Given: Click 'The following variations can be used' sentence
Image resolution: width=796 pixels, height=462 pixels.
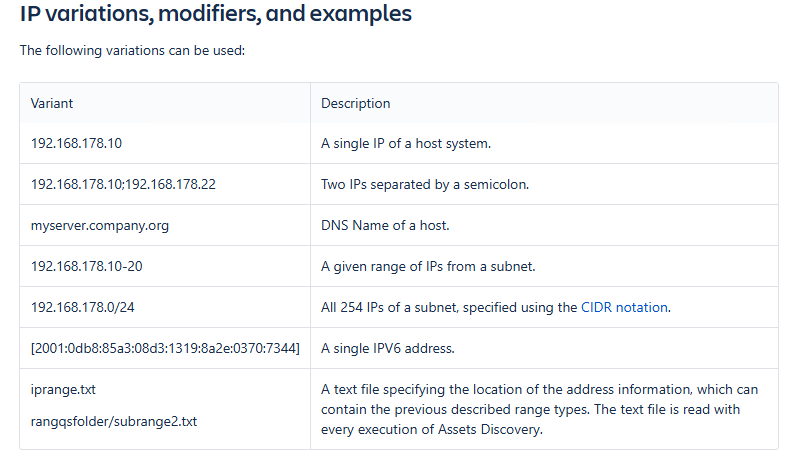Looking at the screenshot, I should pyautogui.click(x=133, y=50).
